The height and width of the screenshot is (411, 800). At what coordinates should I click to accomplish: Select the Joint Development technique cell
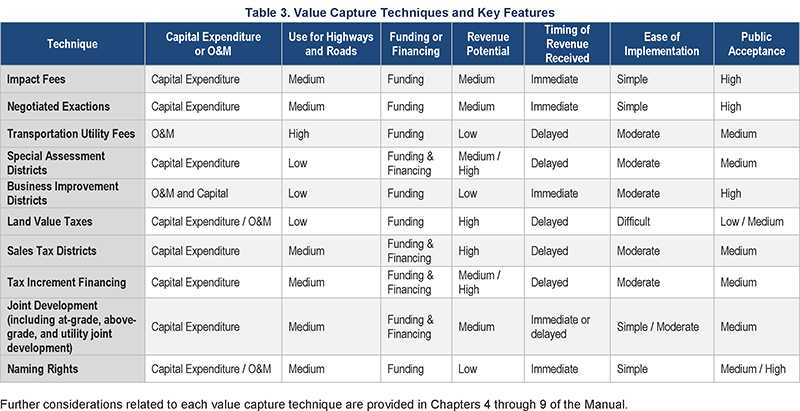[72, 327]
